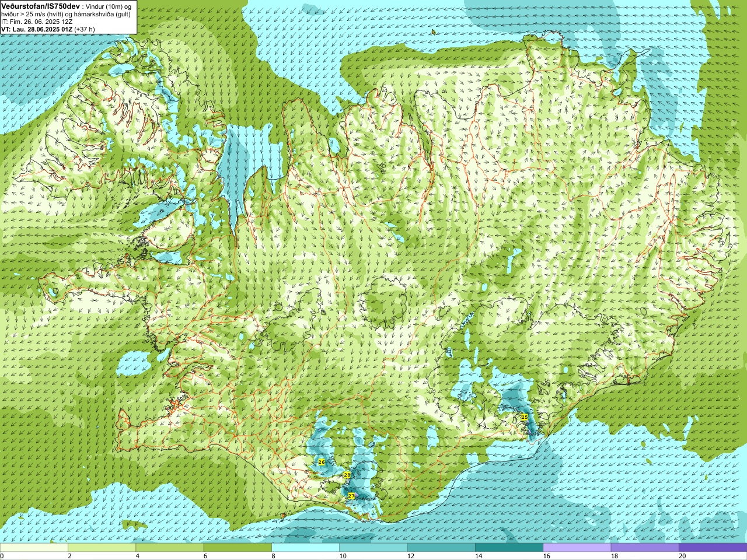This screenshot has height=560, width=747.
Task: Click the legend scale label '16'
Action: coord(546,556)
